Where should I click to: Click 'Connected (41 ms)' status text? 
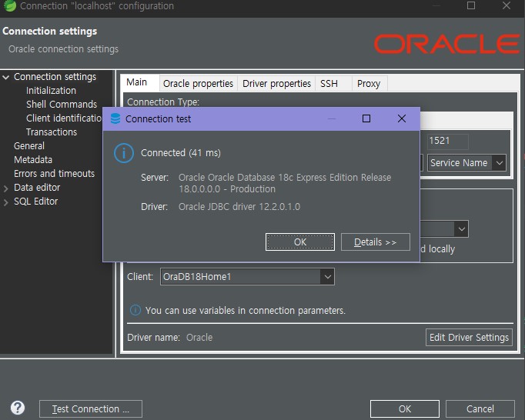pos(181,153)
